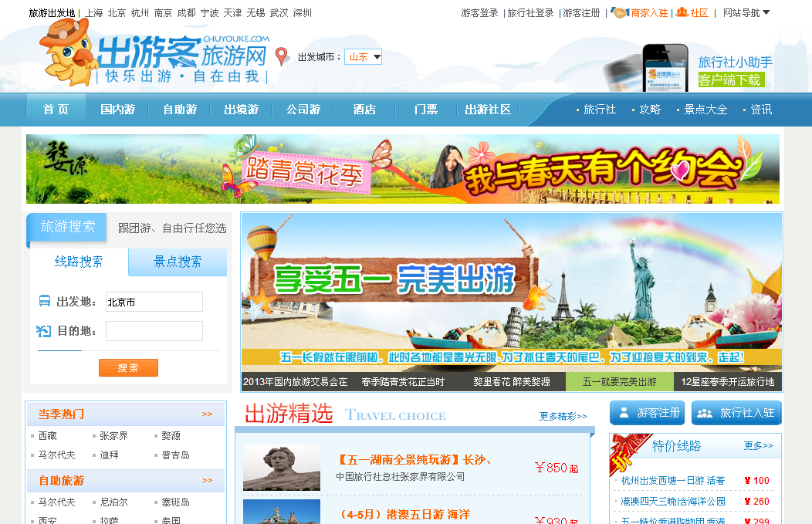Screen dimensions: 812x524
Task: Click inside the 目的地 input field
Action: [154, 330]
